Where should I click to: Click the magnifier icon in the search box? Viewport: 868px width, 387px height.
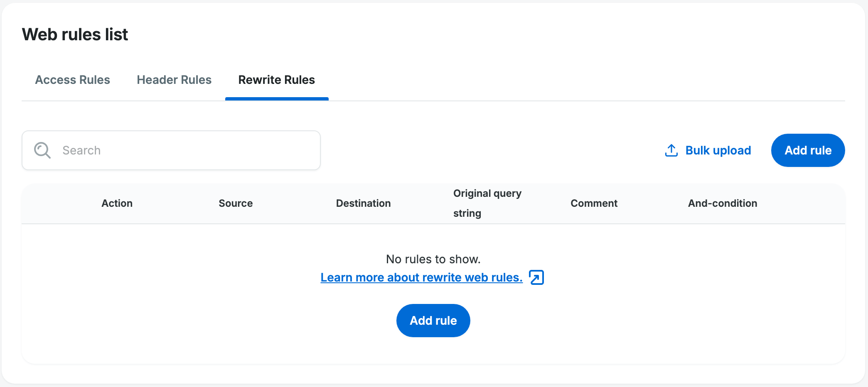(42, 150)
